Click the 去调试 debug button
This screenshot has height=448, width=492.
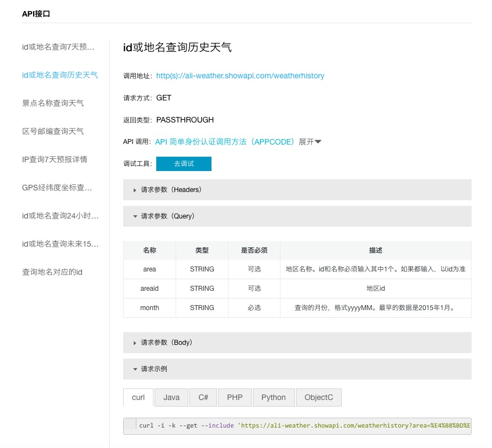tap(184, 163)
